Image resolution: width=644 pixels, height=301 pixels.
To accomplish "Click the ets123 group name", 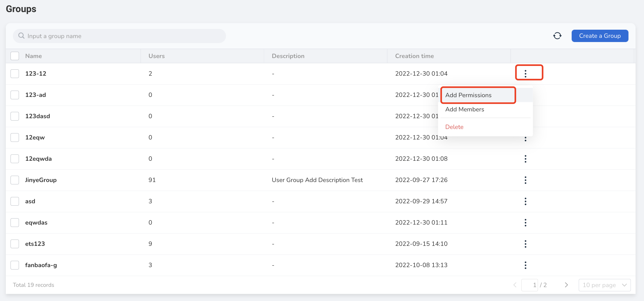I will [x=35, y=244].
